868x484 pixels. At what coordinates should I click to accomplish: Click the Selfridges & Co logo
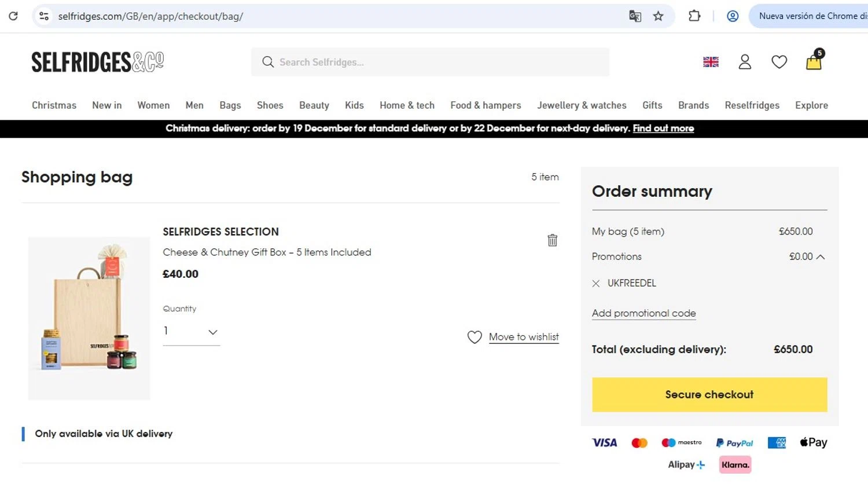[98, 62]
